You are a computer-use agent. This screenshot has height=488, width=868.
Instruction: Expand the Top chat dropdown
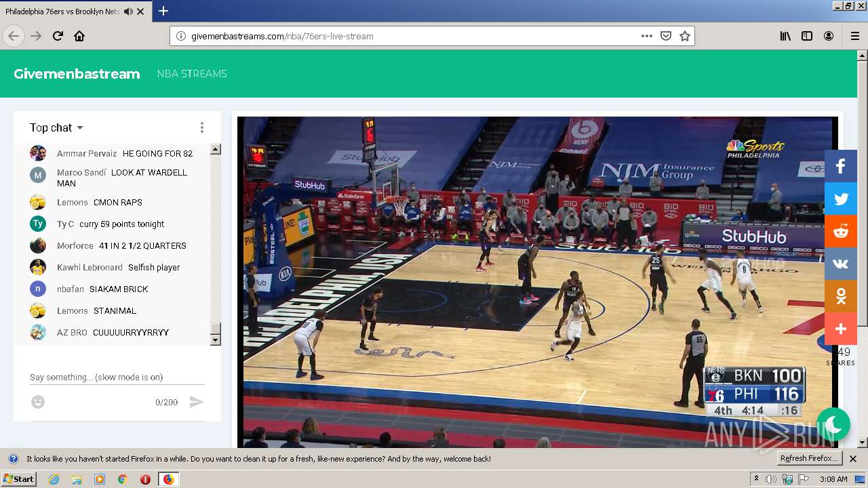pyautogui.click(x=56, y=127)
